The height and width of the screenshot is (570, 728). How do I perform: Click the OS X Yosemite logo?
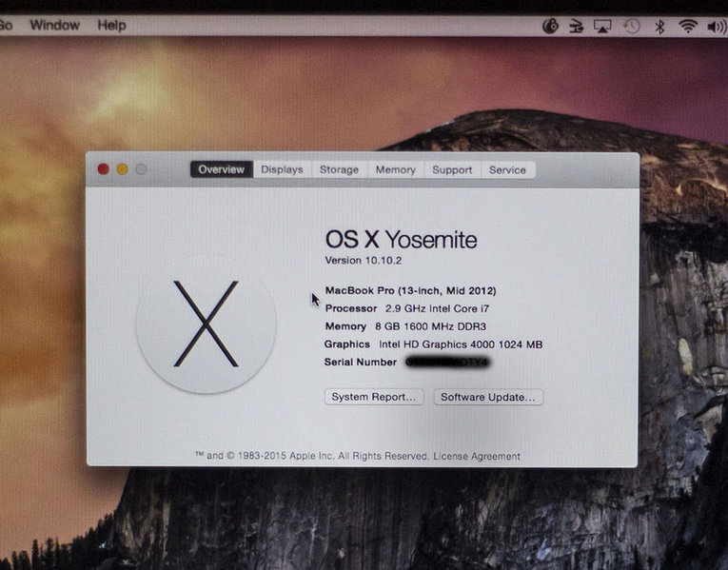pyautogui.click(x=207, y=324)
